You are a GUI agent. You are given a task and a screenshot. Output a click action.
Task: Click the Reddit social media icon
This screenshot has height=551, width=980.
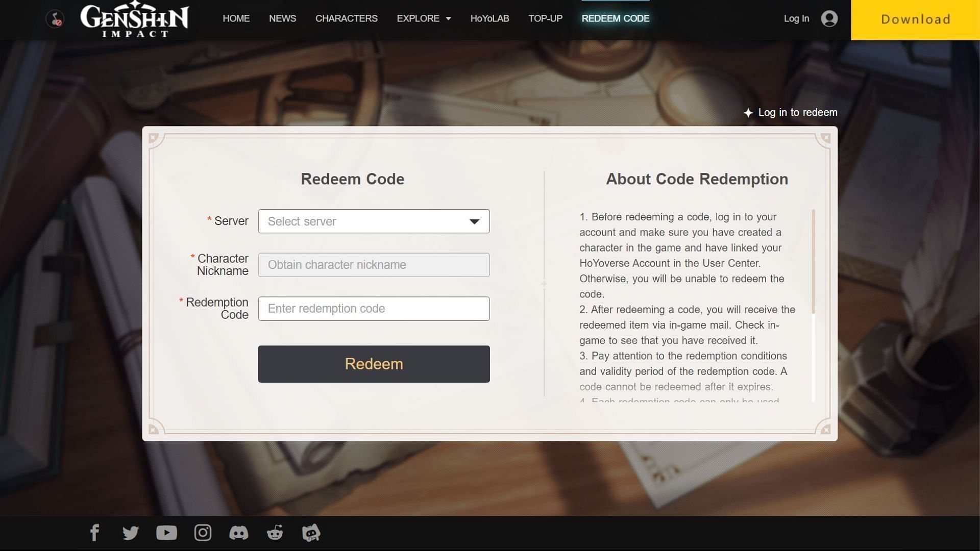(x=274, y=533)
